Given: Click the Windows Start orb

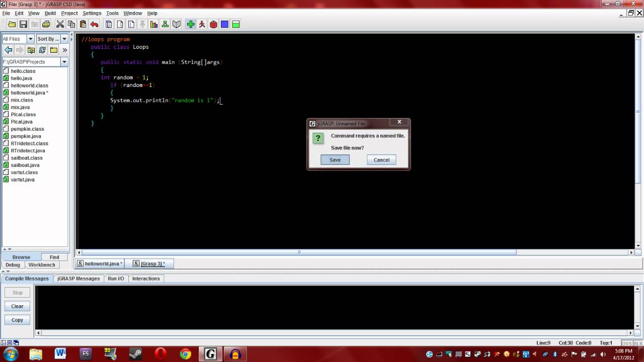Looking at the screenshot, I should tap(11, 354).
